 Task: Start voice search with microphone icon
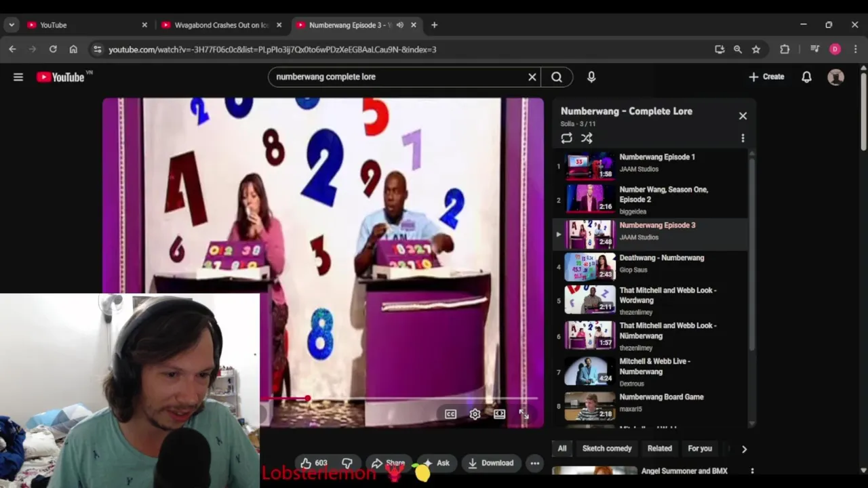[591, 77]
